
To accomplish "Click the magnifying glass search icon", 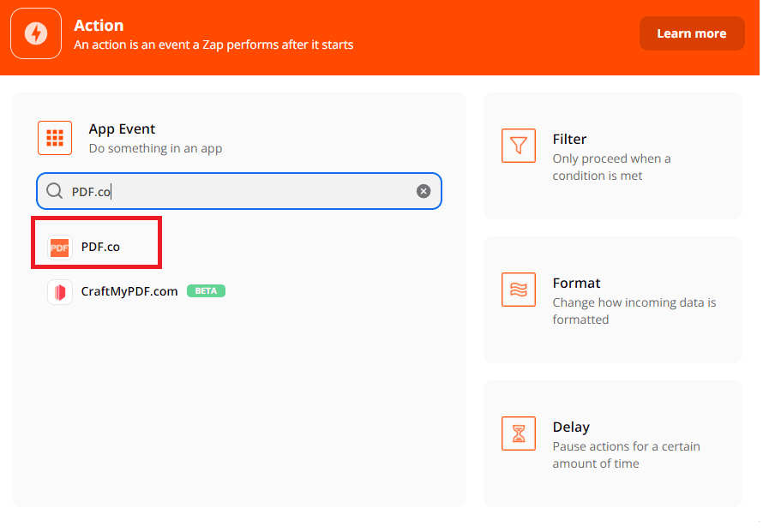I will (54, 191).
